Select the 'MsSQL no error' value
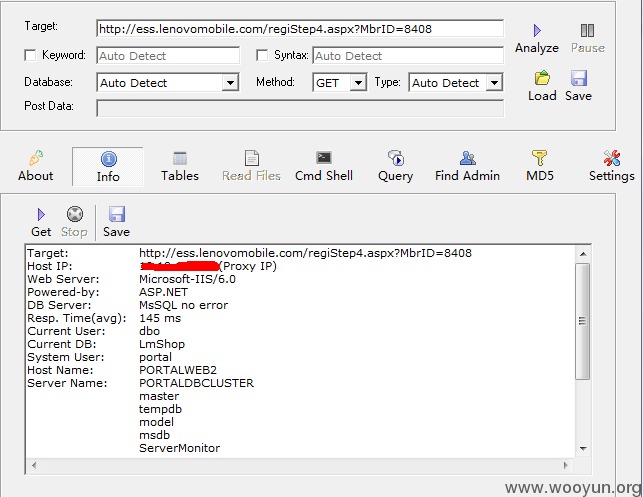The height and width of the screenshot is (497, 643). [x=183, y=305]
